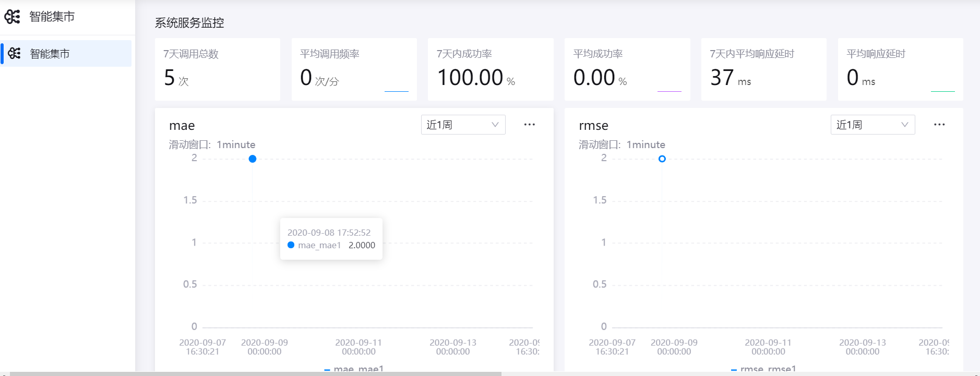Expand the mae 近1周 time range dropdown
The image size is (980, 376).
pos(462,125)
